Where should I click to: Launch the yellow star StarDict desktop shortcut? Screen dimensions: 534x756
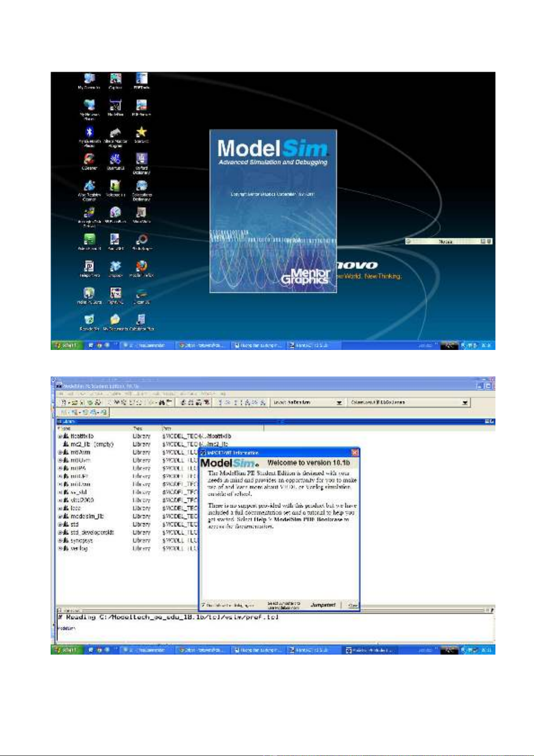tap(141, 134)
